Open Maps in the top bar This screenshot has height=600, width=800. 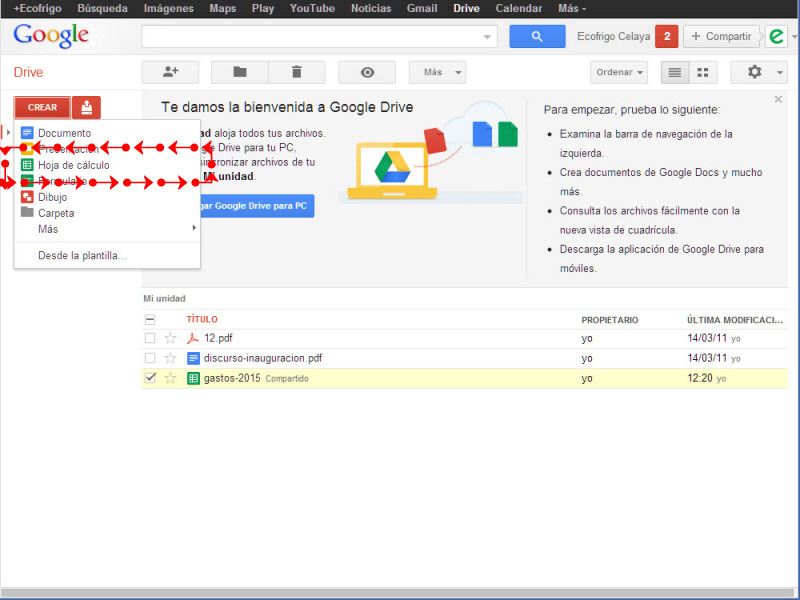(x=222, y=9)
